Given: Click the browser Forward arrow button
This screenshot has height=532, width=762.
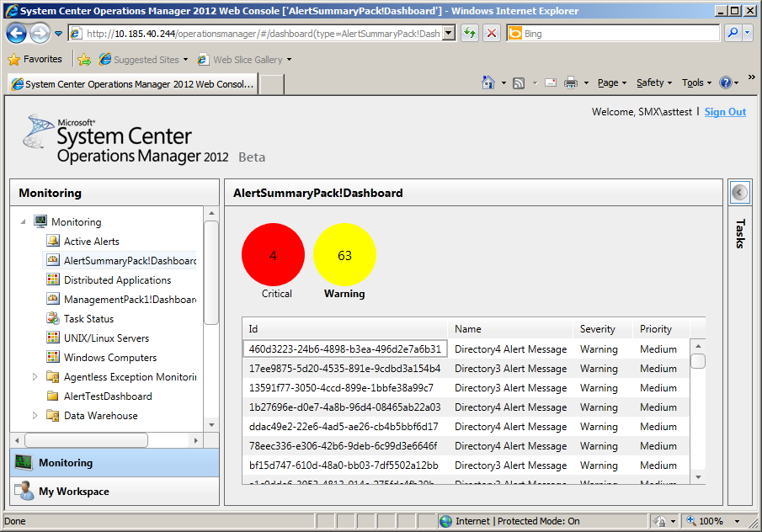Looking at the screenshot, I should tap(40, 33).
